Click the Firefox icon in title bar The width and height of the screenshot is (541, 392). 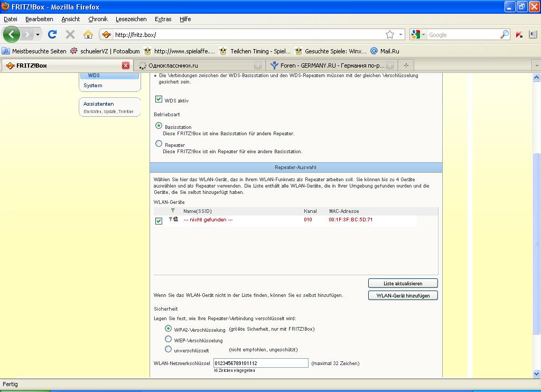pyautogui.click(x=5, y=6)
